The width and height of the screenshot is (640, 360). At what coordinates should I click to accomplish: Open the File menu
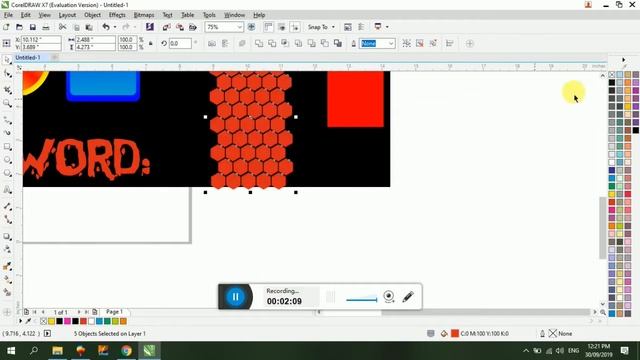tap(8, 15)
